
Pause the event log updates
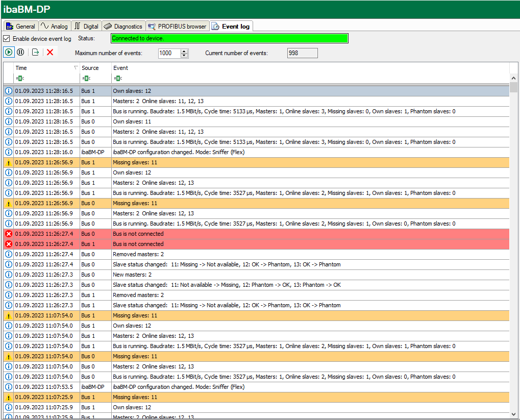20,52
